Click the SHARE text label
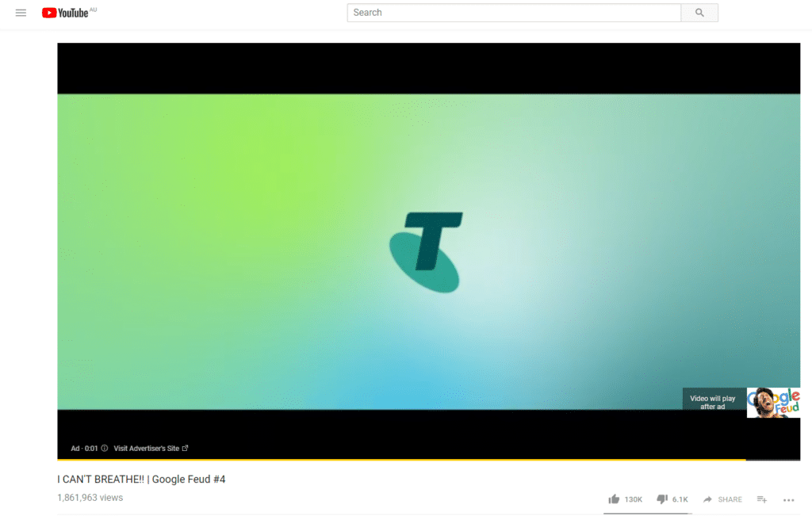The height and width of the screenshot is (520, 812). point(730,499)
